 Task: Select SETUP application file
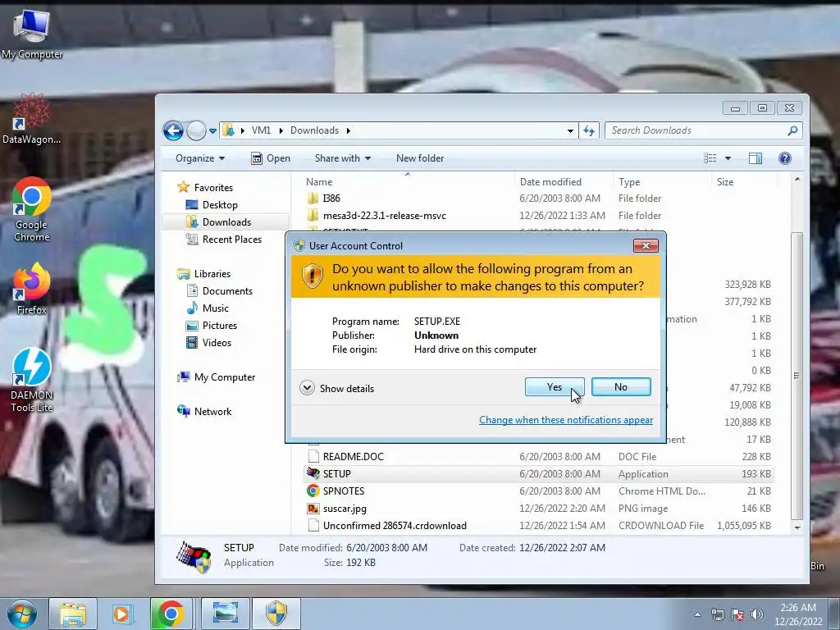click(x=538, y=473)
